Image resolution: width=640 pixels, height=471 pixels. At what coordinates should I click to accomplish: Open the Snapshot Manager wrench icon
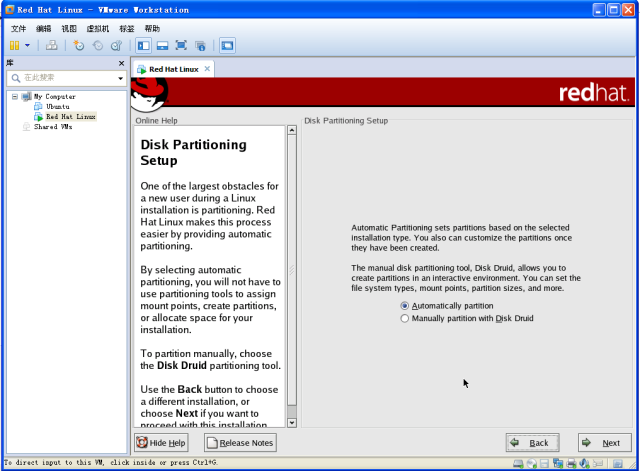117,45
